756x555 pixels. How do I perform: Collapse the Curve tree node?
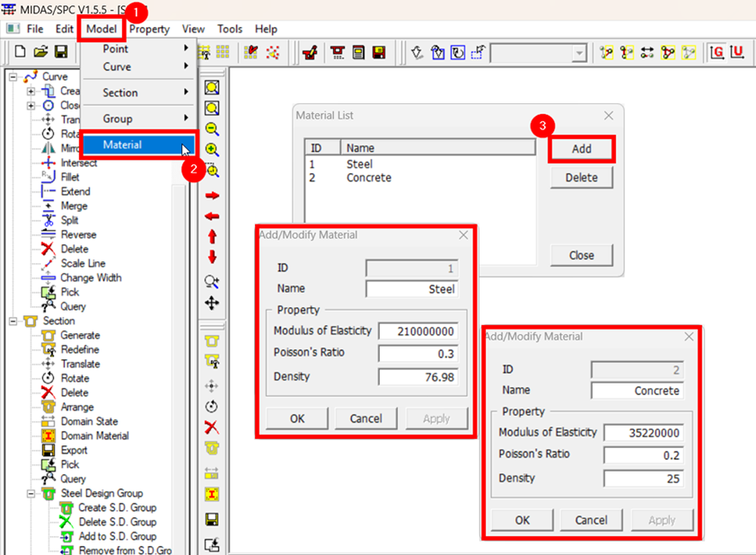[x=13, y=77]
